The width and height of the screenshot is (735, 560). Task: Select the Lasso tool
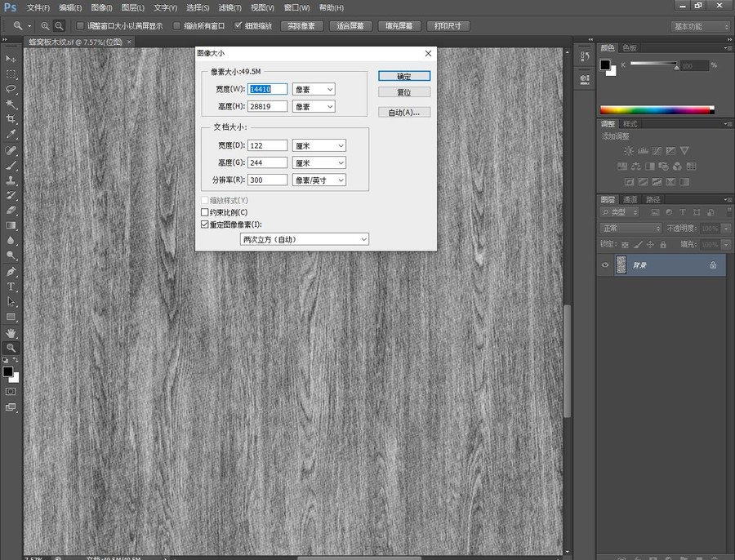[11, 89]
